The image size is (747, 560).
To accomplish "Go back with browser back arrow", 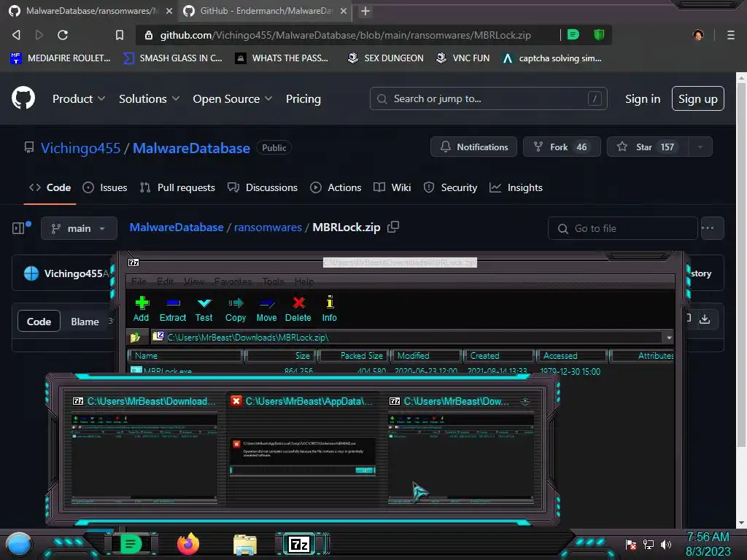I will click(x=16, y=35).
